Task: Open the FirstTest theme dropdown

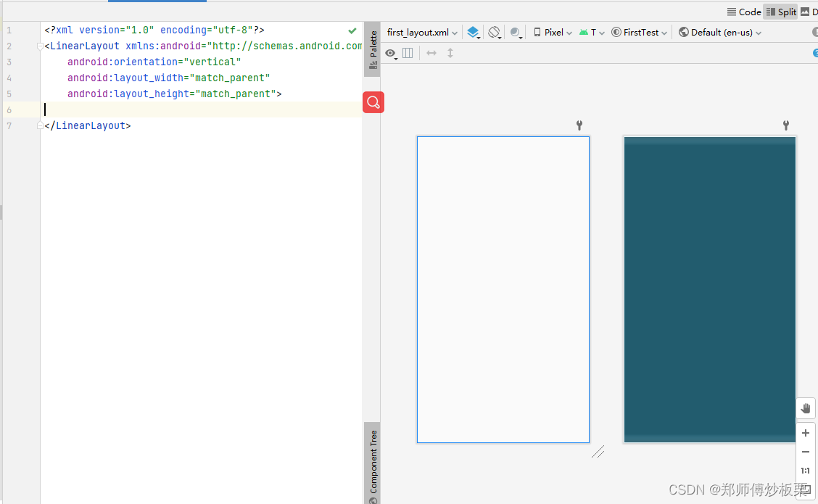Action: point(639,33)
